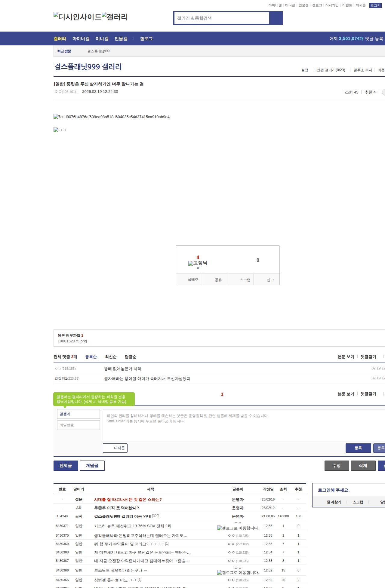
Task: Go to comment page 1
Action: tap(222, 394)
